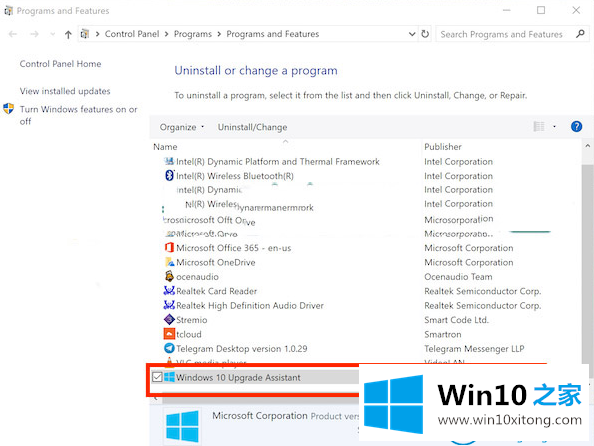The image size is (594, 446).
Task: Select Control Panel in the breadcrumb
Action: 132,34
